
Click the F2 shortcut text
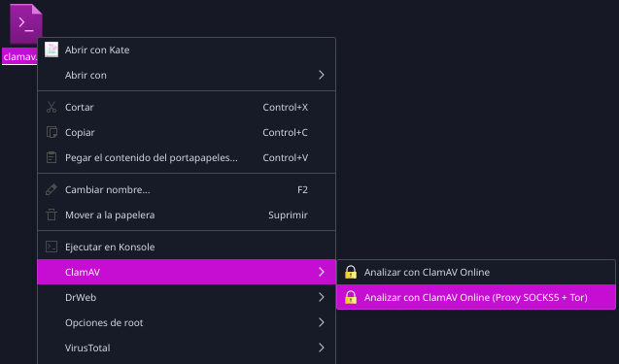[x=302, y=189]
